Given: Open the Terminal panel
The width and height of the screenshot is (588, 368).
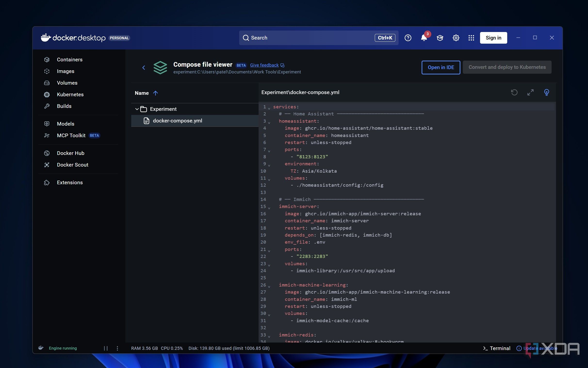Looking at the screenshot, I should [497, 348].
